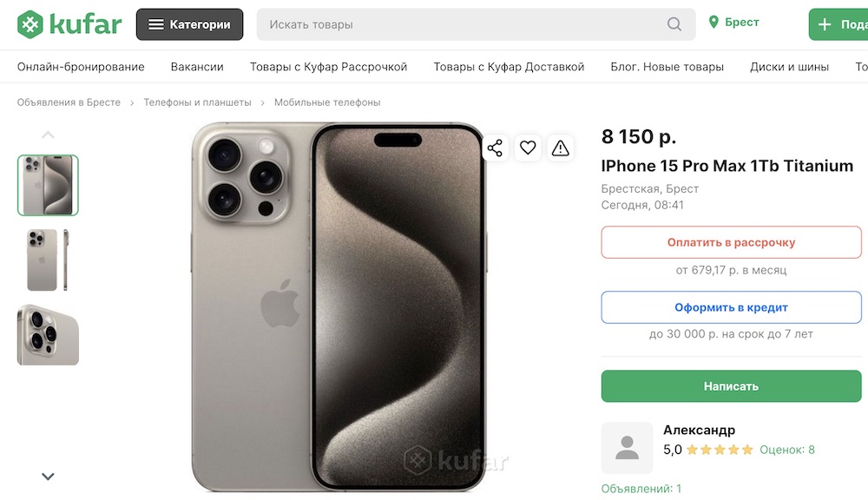Select the second phone thumbnail
The height and width of the screenshot is (500, 868).
[x=48, y=260]
